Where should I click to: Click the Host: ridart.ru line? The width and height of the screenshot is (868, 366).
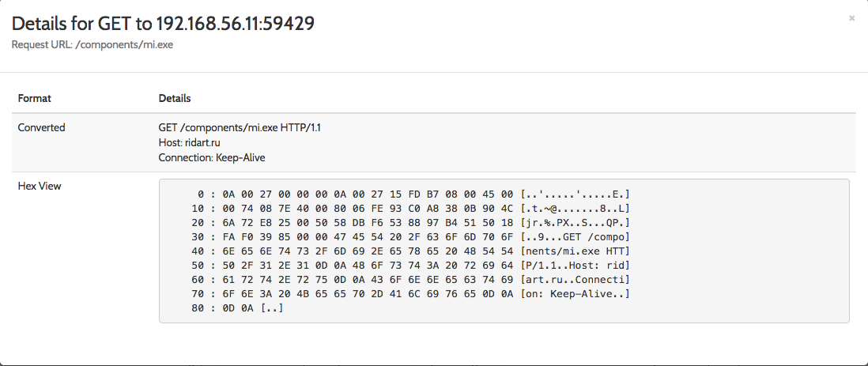click(x=189, y=143)
